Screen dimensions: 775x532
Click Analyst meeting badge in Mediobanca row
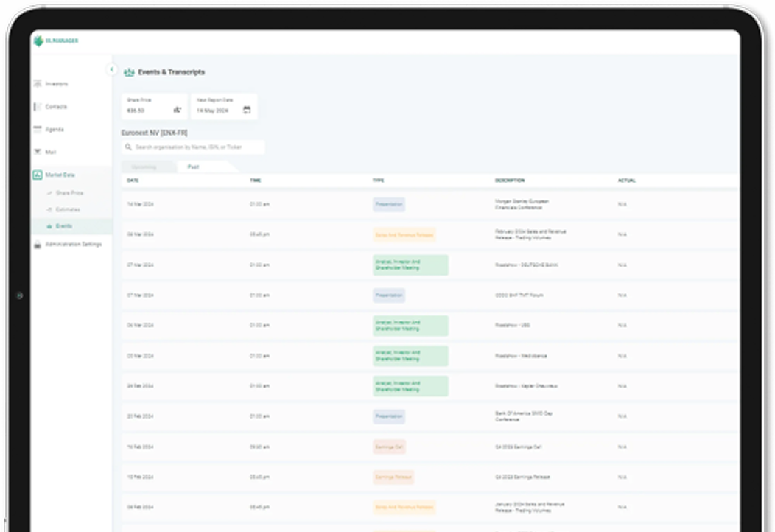(410, 356)
